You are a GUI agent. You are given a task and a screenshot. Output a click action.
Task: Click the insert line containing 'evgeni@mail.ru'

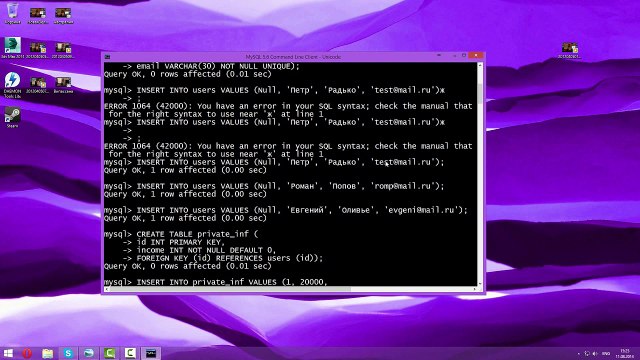(286, 210)
